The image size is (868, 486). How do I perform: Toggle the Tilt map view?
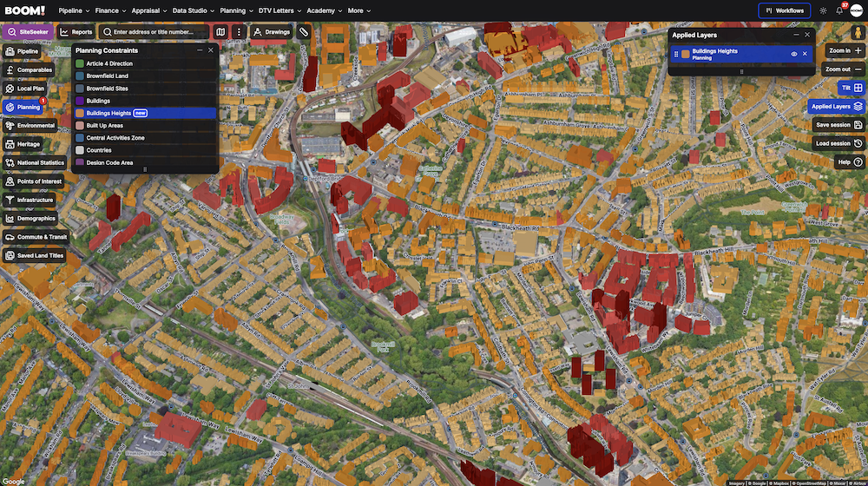852,88
